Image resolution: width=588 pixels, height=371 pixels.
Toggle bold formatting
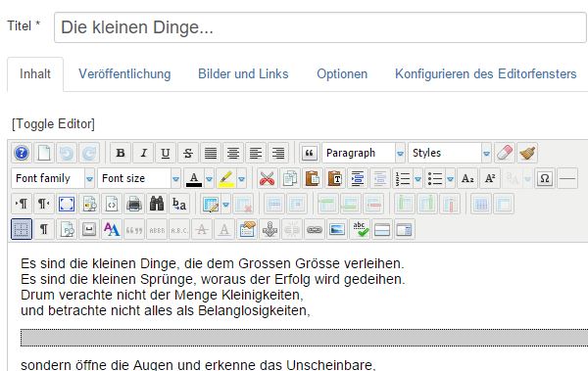pos(121,153)
